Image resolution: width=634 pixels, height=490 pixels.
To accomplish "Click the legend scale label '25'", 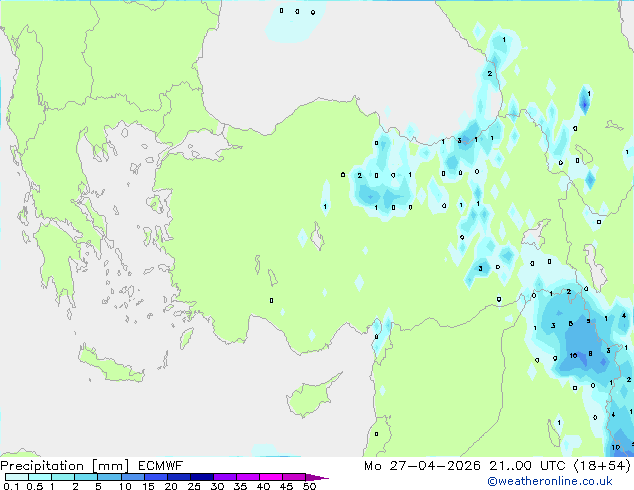I will tap(194, 486).
